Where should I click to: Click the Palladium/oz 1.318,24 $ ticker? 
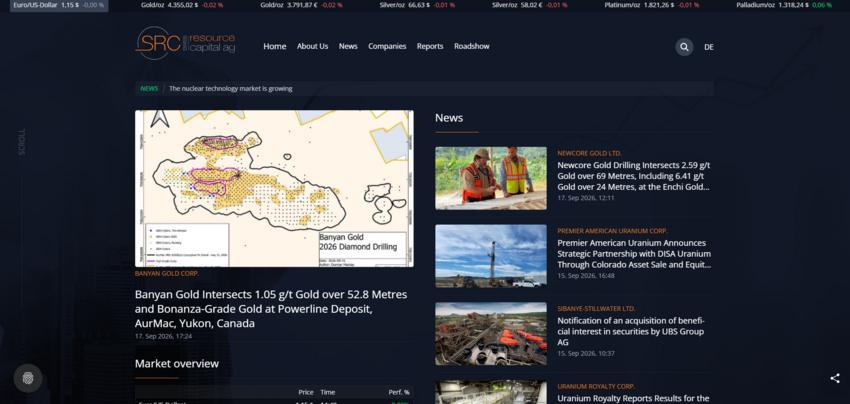point(784,5)
